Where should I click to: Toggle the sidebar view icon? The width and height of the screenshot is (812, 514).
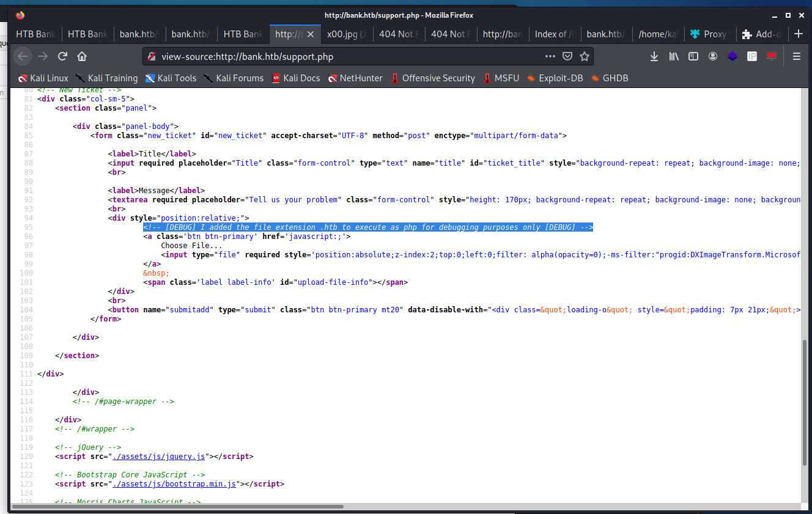(693, 56)
